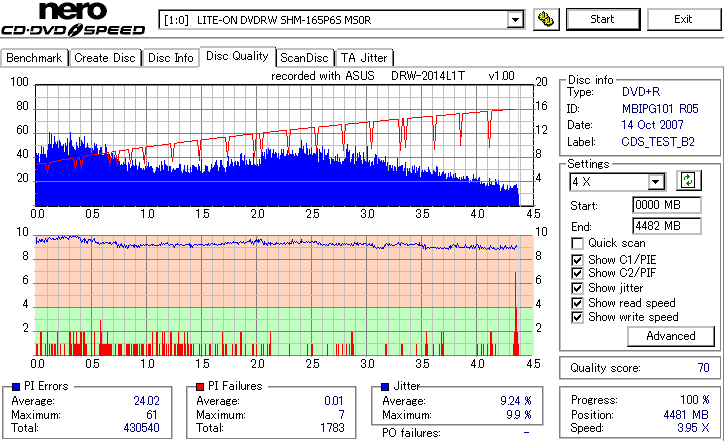The image size is (724, 441).
Task: Click the PI Errors upper graph
Action: pyautogui.click(x=284, y=145)
